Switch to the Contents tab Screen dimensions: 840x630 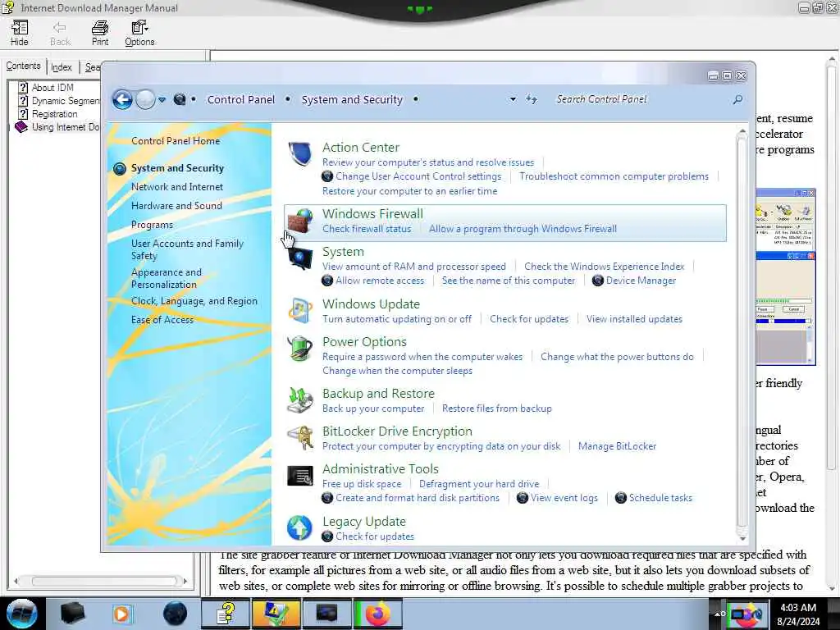tap(23, 66)
